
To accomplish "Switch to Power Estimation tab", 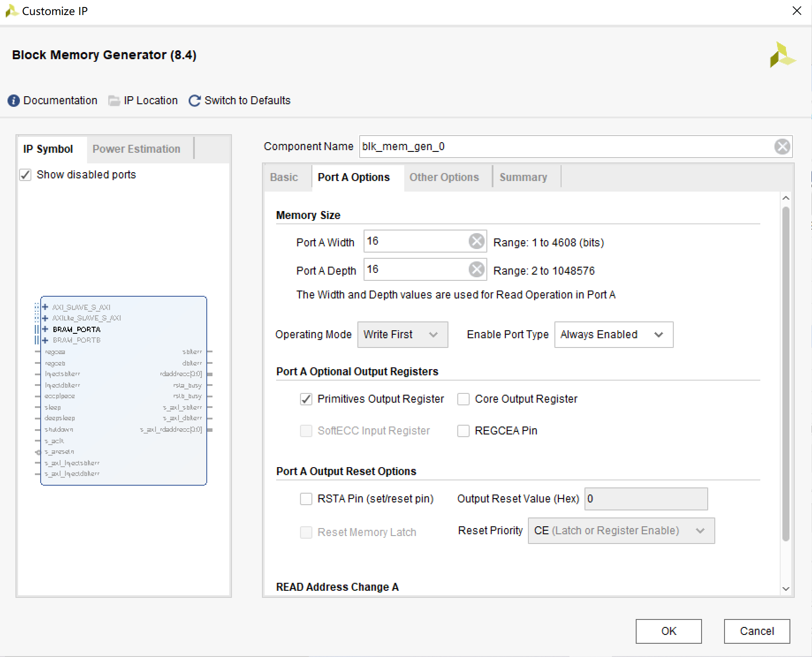I will click(x=137, y=149).
